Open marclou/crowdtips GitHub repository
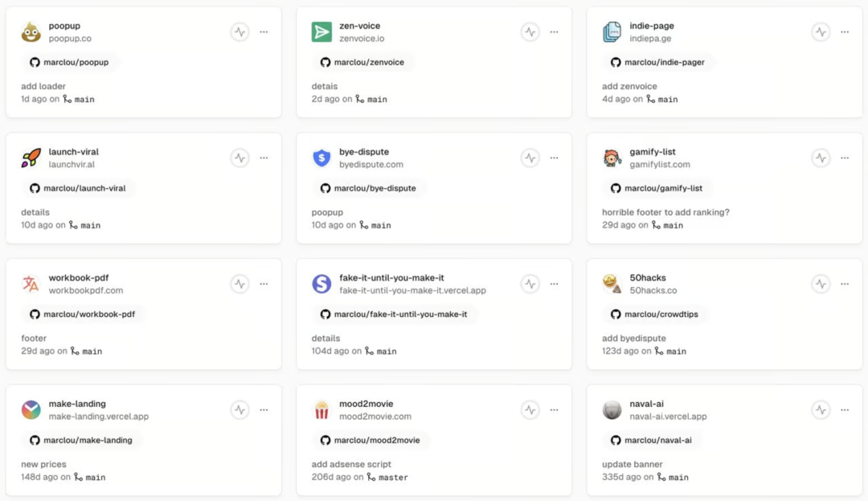Screen dimensions: 868x501 [654, 314]
